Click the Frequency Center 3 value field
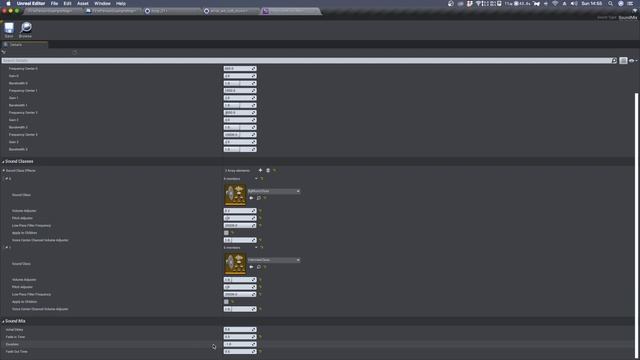The height and width of the screenshot is (360, 640). click(x=240, y=135)
